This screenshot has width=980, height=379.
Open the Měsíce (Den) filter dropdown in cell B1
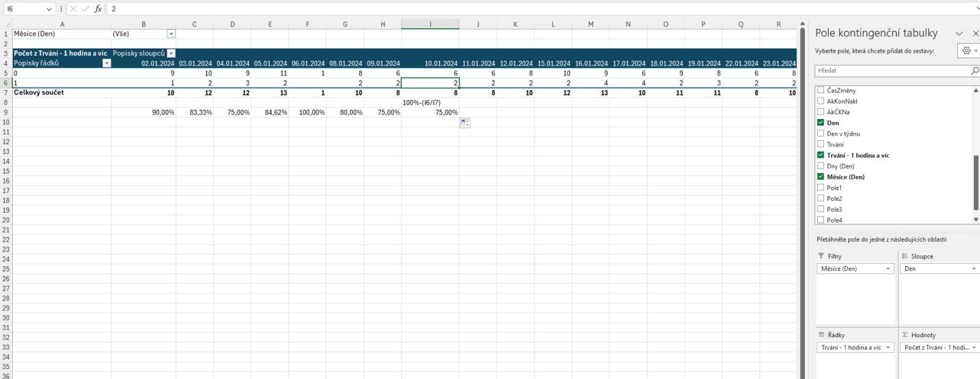tap(171, 34)
